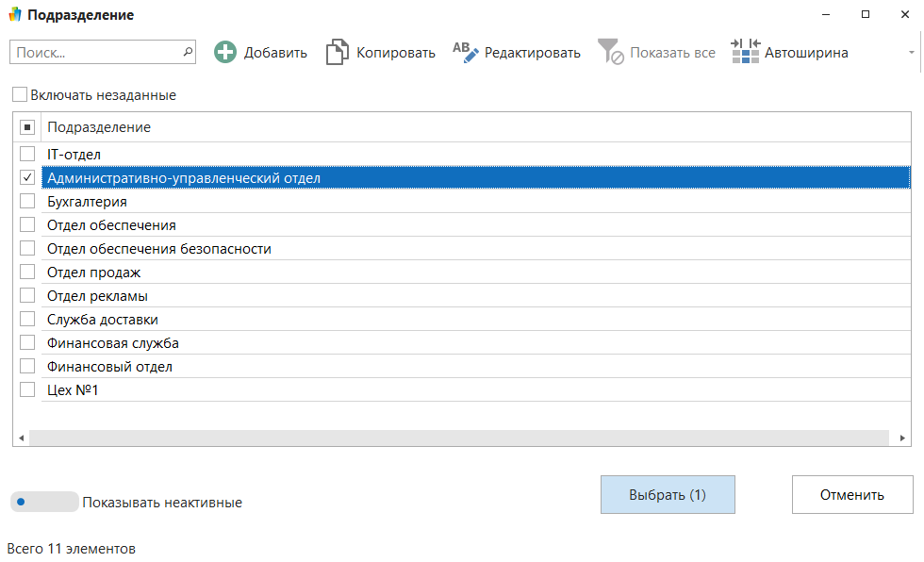Uncheck the 'Административно-управленческий отдел' checkbox
Viewport: 924px width, 562px height.
click(27, 177)
